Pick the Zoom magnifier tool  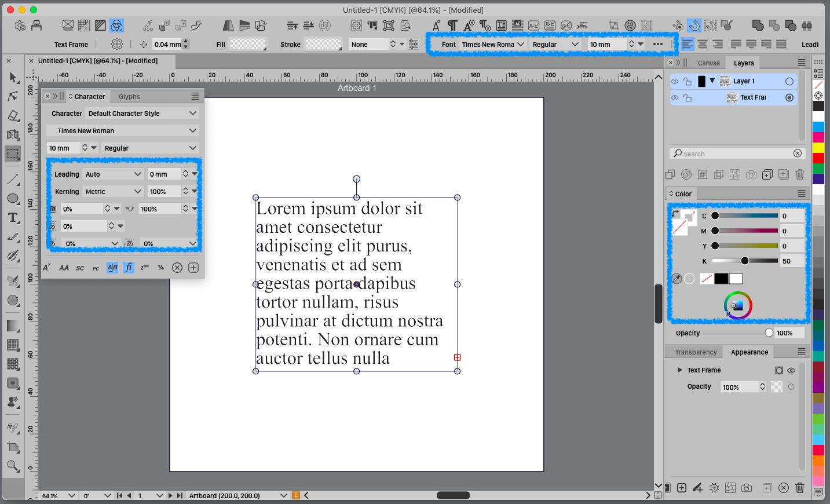click(13, 466)
